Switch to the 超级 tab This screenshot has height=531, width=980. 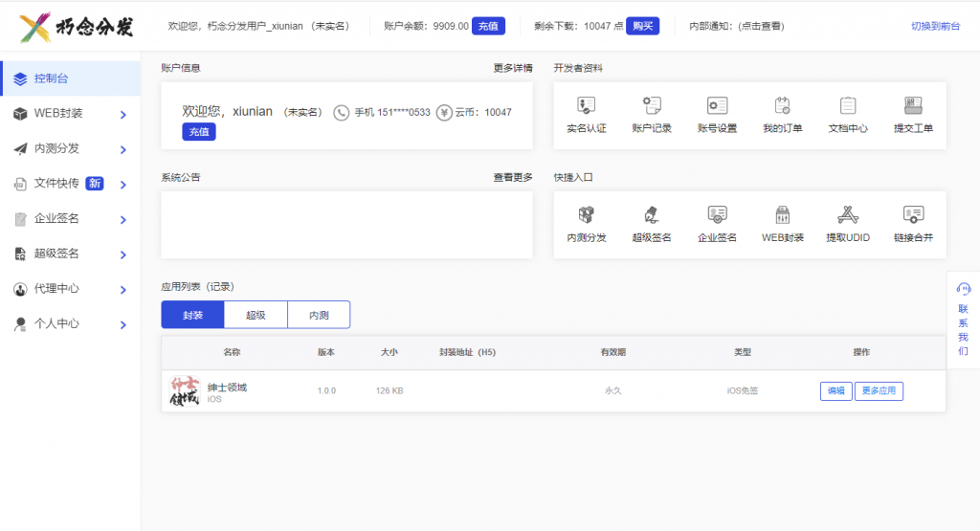point(256,315)
